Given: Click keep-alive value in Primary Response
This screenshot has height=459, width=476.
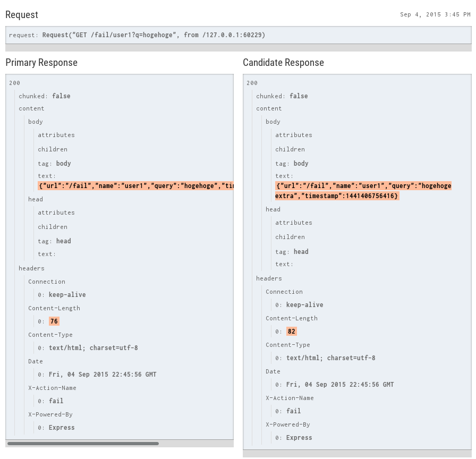Looking at the screenshot, I should [x=67, y=295].
